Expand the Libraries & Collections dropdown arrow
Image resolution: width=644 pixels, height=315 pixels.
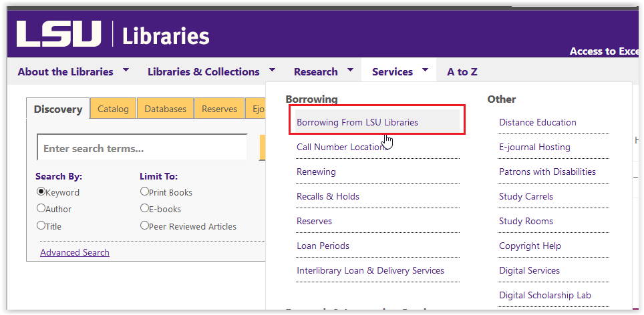(x=272, y=70)
